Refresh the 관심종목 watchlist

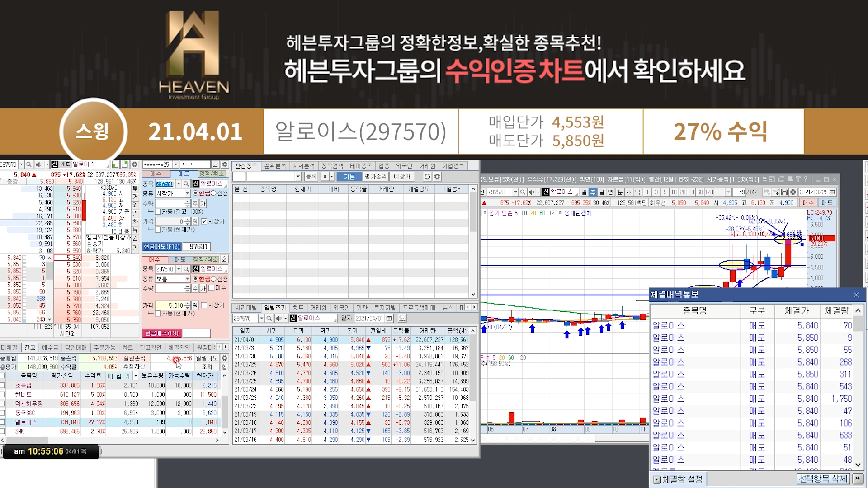click(x=427, y=177)
